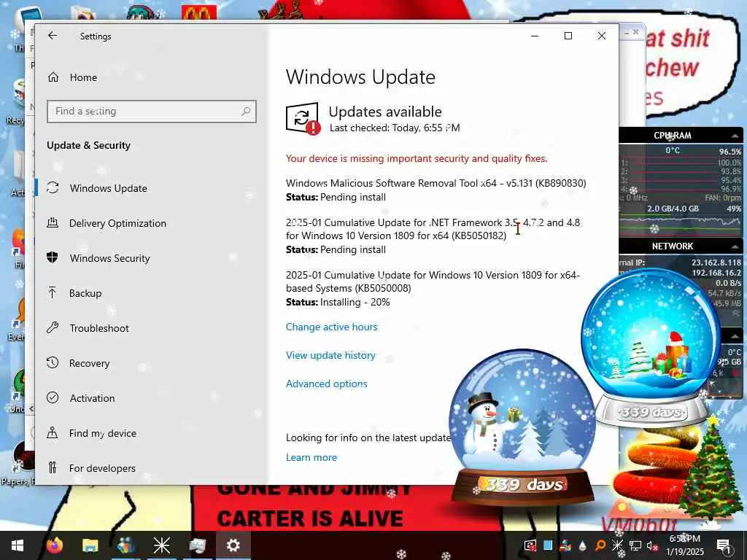Click the Delivery Optimization sidebar icon
Viewport: 747px width, 560px height.
pyautogui.click(x=53, y=223)
